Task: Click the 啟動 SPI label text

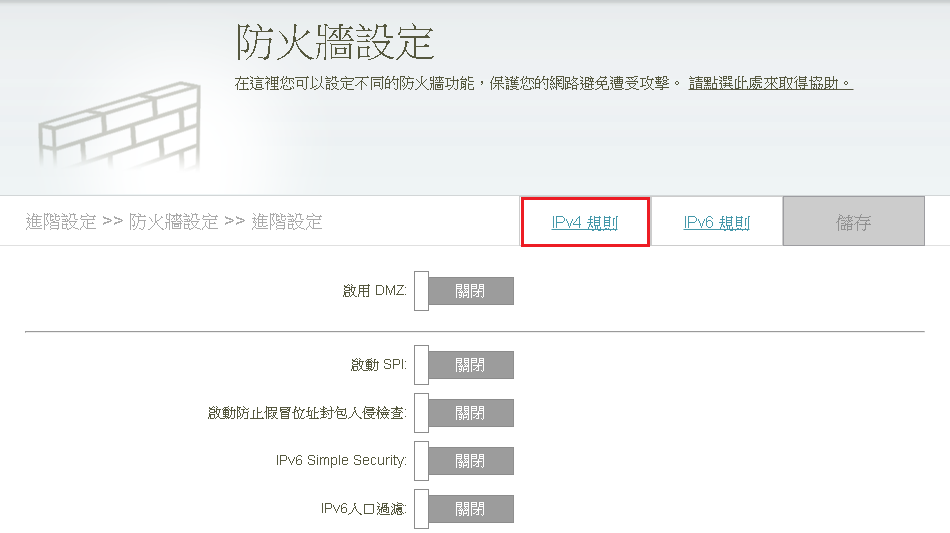Action: [378, 365]
